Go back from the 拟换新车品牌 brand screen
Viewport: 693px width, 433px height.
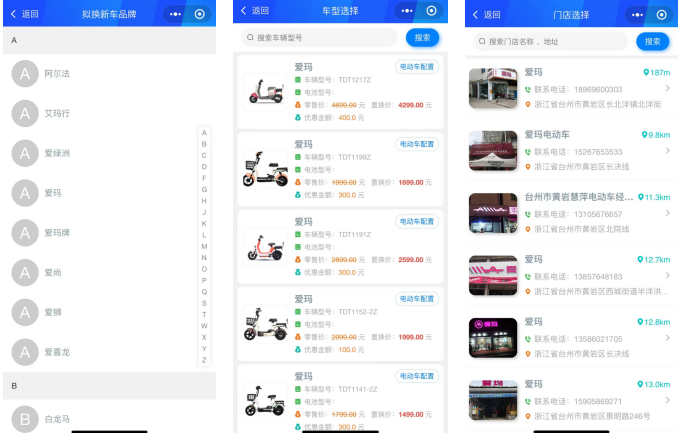click(24, 14)
